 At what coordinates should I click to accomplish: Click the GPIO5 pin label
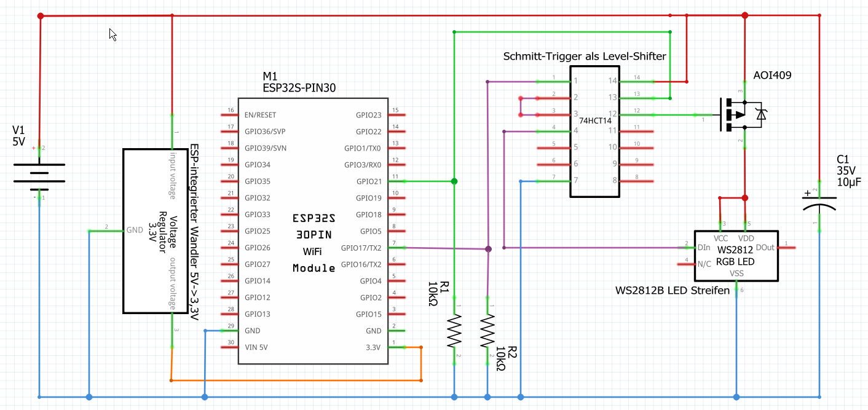pos(371,231)
